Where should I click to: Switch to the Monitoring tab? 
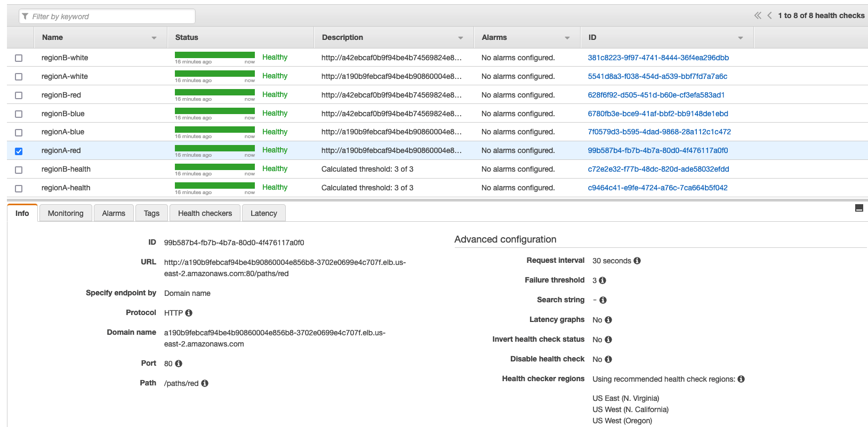[x=66, y=213]
